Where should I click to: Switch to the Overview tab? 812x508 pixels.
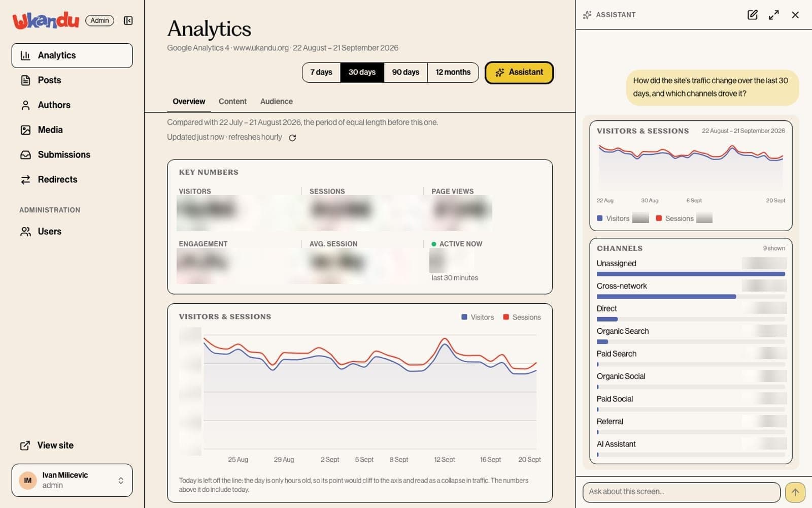click(x=189, y=102)
